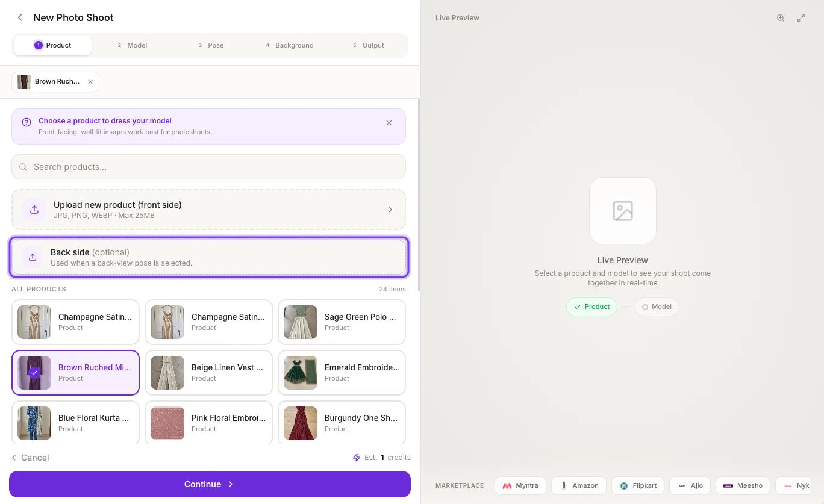Screen dimensions: 824x504
Task: Select the Product step tab
Action: [x=53, y=45]
